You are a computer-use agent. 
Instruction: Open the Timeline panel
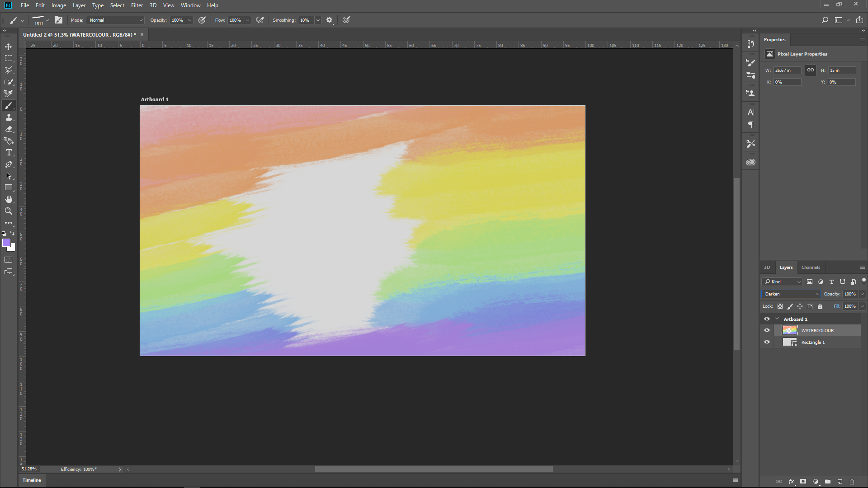(x=32, y=480)
